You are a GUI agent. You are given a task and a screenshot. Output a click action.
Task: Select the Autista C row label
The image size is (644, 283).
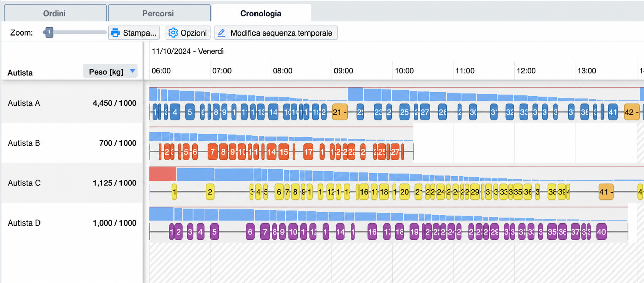24,183
